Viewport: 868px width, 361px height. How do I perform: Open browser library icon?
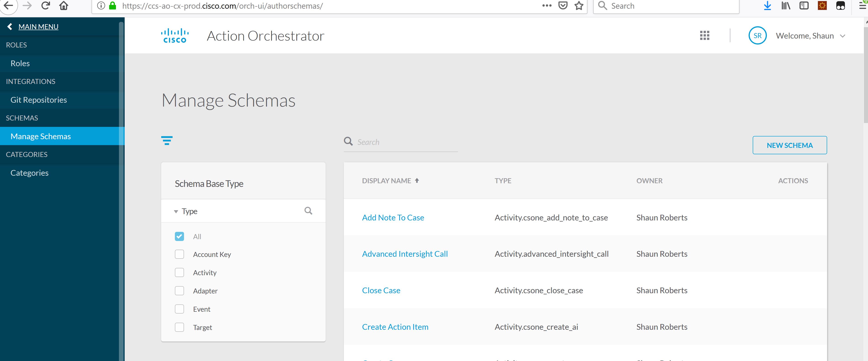tap(785, 5)
